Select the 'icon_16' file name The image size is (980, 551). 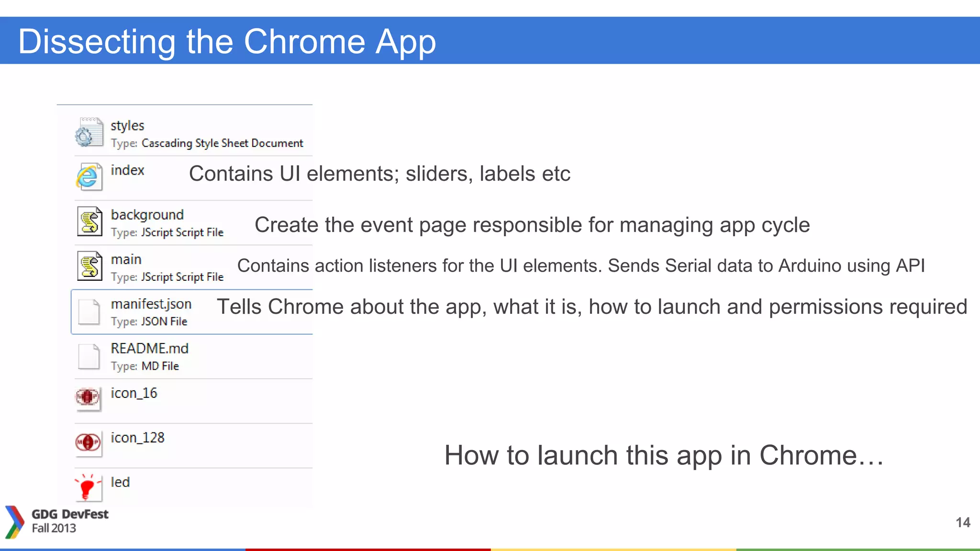pos(134,393)
